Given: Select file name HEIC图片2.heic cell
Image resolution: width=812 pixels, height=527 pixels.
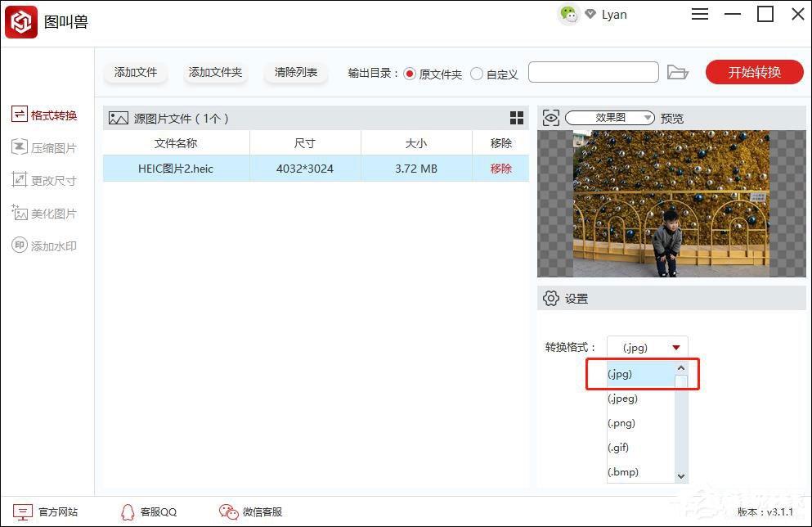Looking at the screenshot, I should tap(176, 169).
